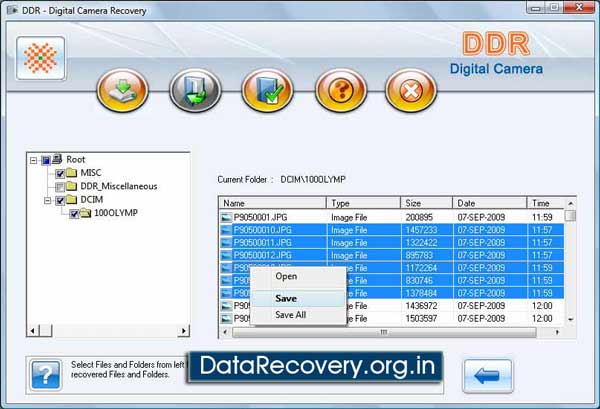This screenshot has width=600, height=409.
Task: Click the round download-to-drive toolbar button
Action: pyautogui.click(x=122, y=90)
